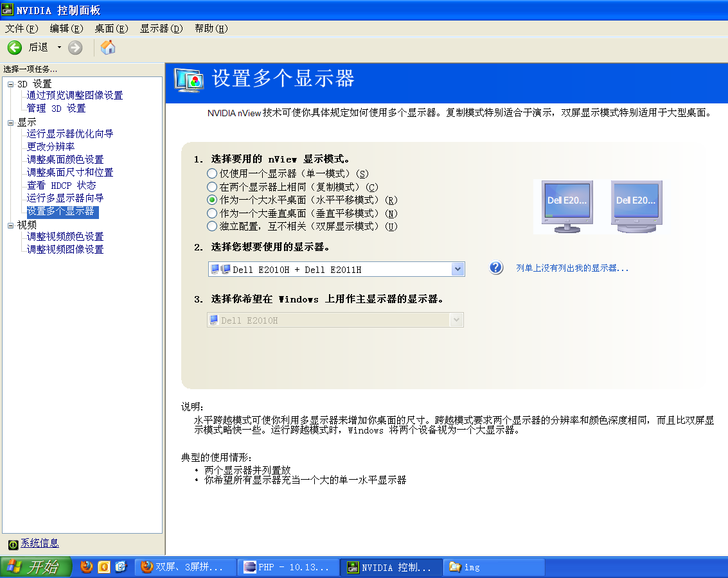The width and height of the screenshot is (728, 578).
Task: Launch Firefox from the quick launch bar
Action: (86, 567)
